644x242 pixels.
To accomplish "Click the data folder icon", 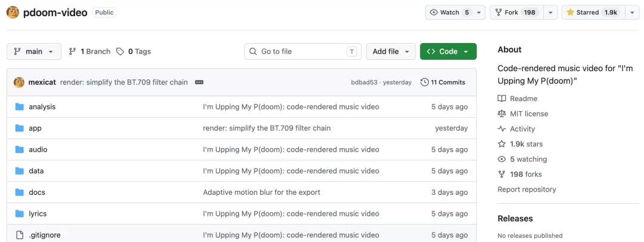I will tap(19, 171).
